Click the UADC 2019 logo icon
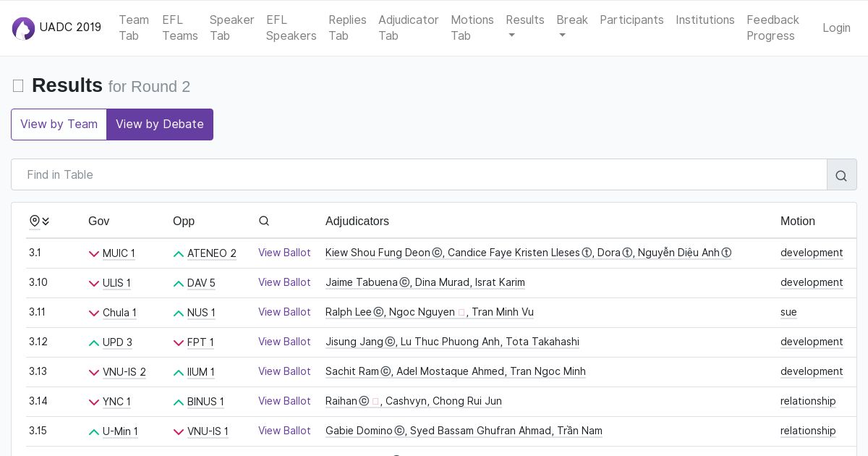Image resolution: width=868 pixels, height=456 pixels. click(23, 28)
